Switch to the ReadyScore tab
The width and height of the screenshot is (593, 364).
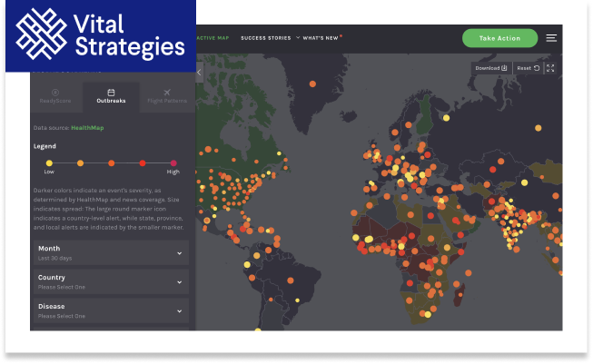[x=55, y=97]
